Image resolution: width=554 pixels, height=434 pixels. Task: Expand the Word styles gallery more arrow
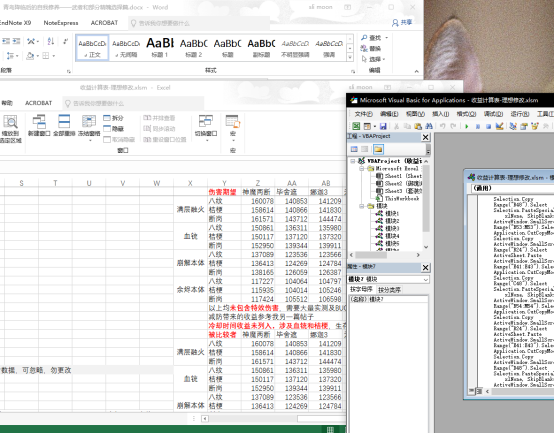click(350, 57)
